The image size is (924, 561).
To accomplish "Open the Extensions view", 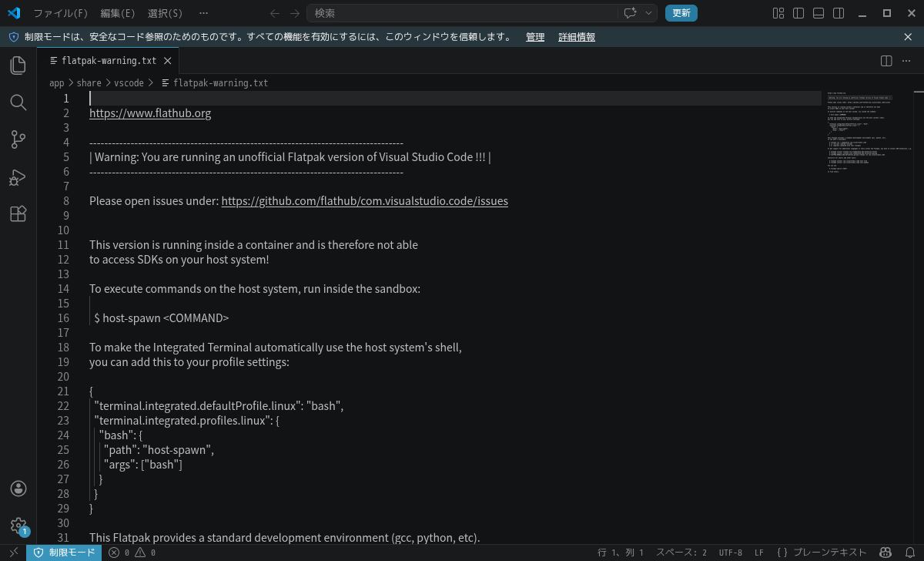I will coord(18,214).
